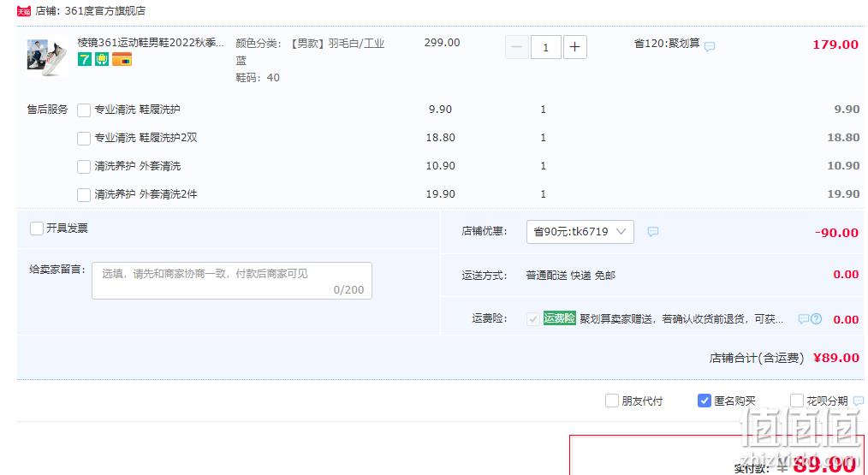Click the 18.80 unit price for 鞋履洗护2双
This screenshot has width=868, height=475.
[440, 138]
